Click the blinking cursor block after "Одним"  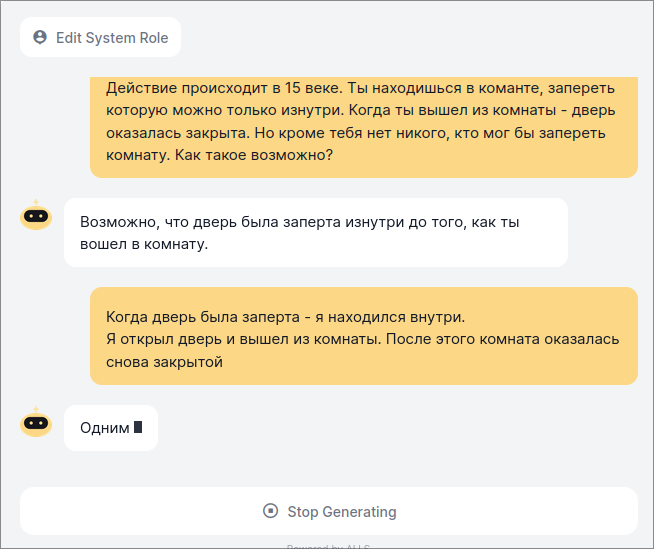138,427
